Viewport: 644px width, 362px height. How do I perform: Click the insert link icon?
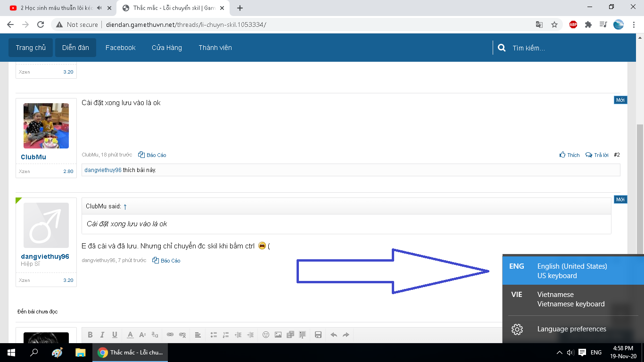[170, 335]
